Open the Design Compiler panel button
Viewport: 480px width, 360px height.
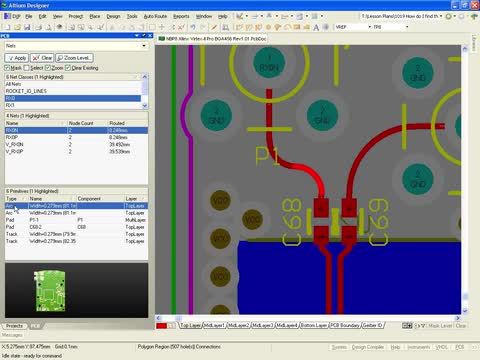point(368,347)
